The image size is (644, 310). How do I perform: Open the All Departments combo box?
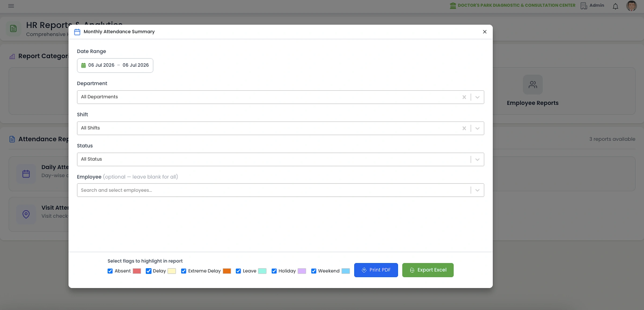(280, 97)
